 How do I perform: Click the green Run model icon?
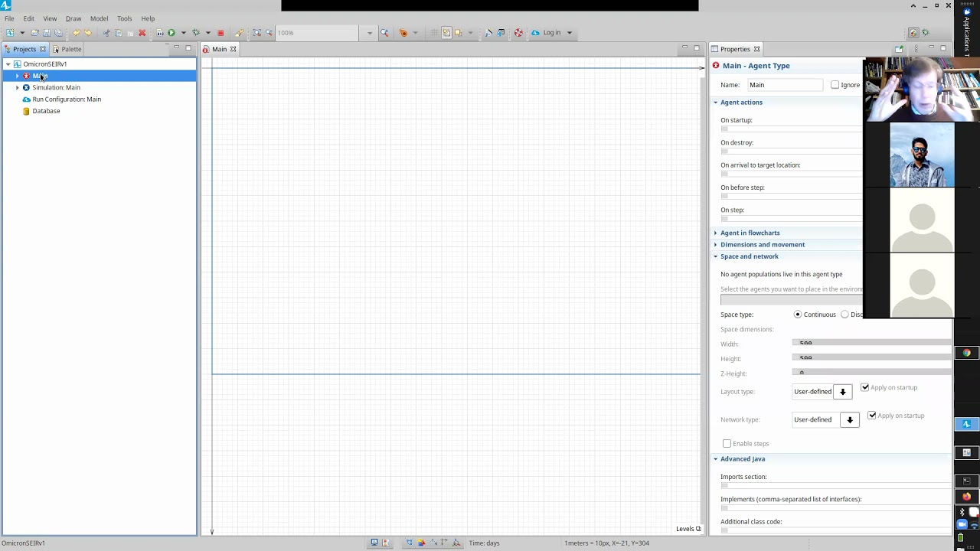coord(171,33)
